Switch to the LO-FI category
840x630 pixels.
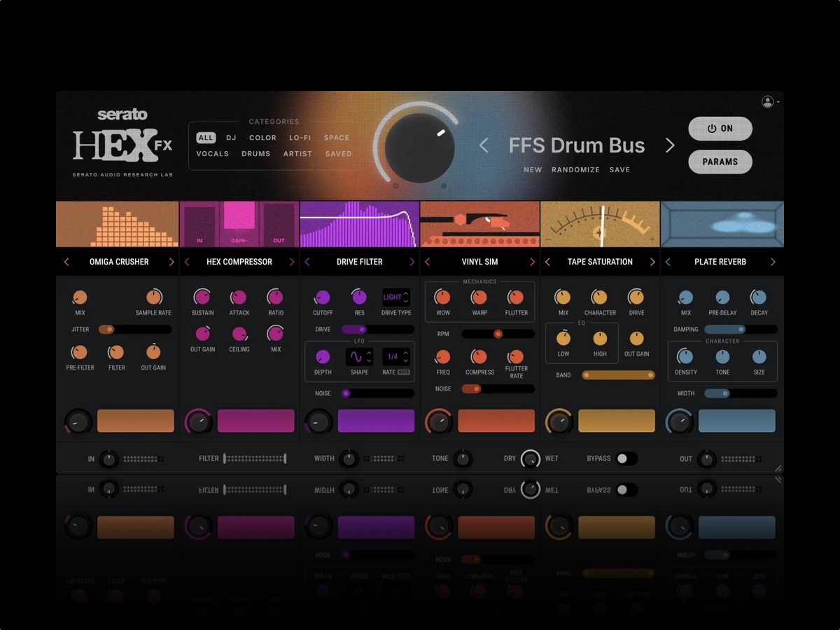(x=300, y=138)
